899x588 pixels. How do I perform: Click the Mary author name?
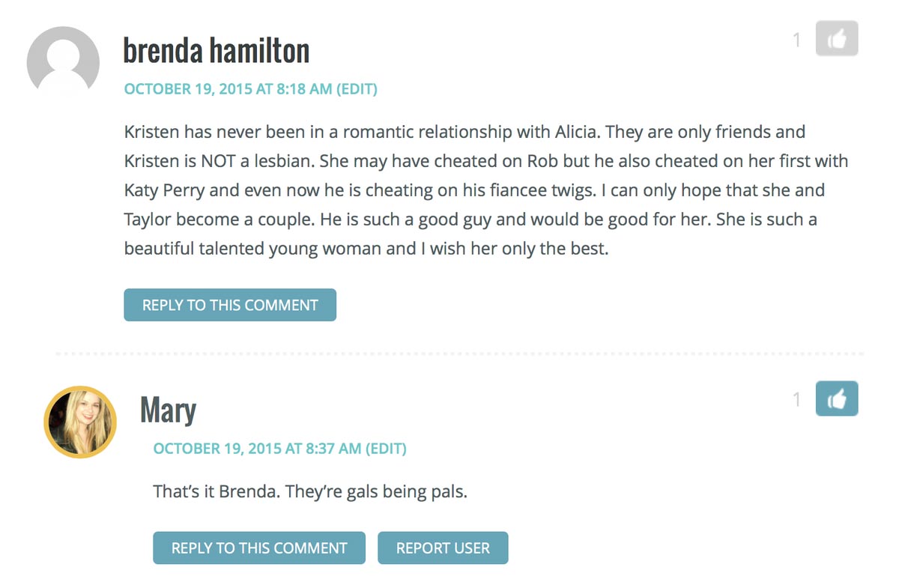coord(168,410)
